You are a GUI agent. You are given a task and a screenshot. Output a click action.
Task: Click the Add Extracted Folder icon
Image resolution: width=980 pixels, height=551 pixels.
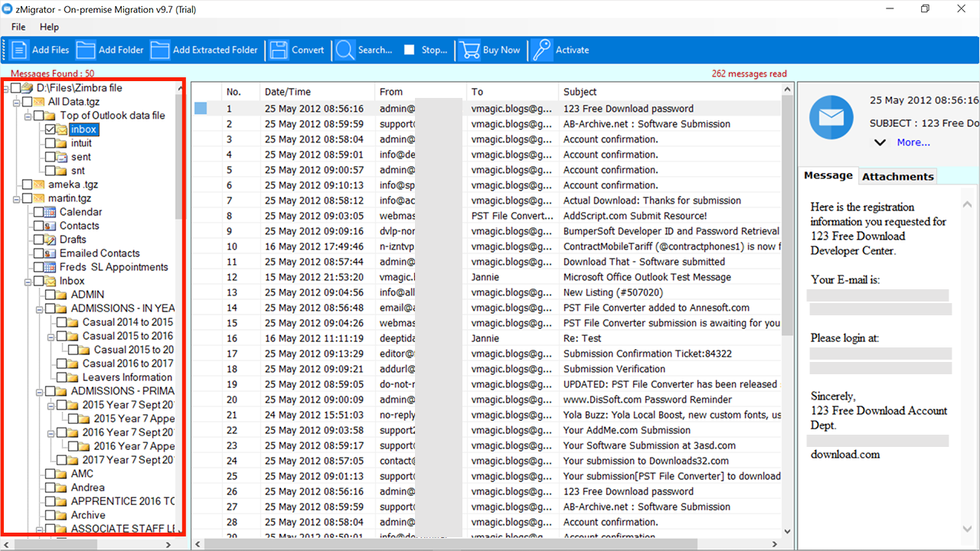click(160, 50)
